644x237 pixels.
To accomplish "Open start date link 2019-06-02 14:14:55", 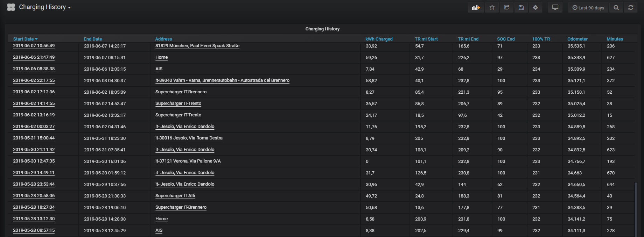I will click(34, 103).
